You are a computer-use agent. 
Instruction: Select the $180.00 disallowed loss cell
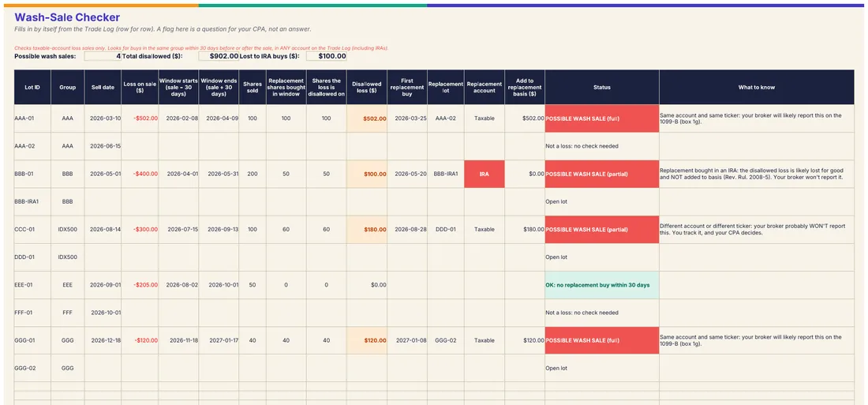pyautogui.click(x=366, y=230)
